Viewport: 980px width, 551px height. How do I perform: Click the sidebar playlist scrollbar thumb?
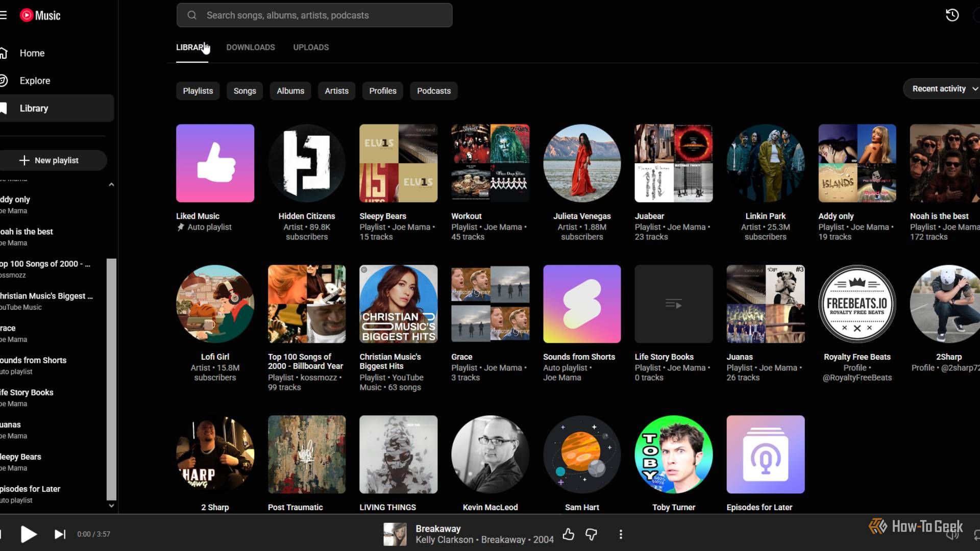point(111,379)
